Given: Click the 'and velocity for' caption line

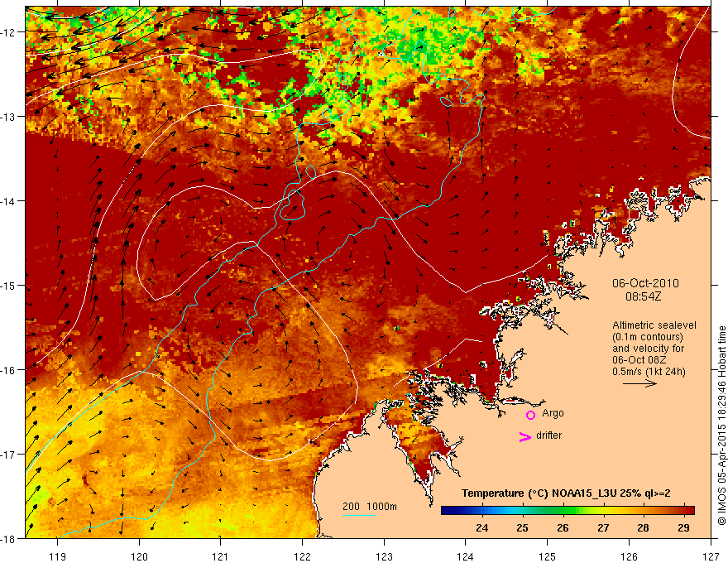Looking at the screenshot, I should pos(648,349).
